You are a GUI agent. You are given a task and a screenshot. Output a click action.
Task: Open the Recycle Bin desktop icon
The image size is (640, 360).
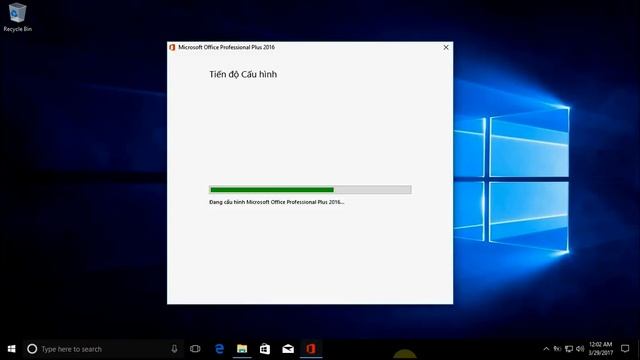point(17,17)
